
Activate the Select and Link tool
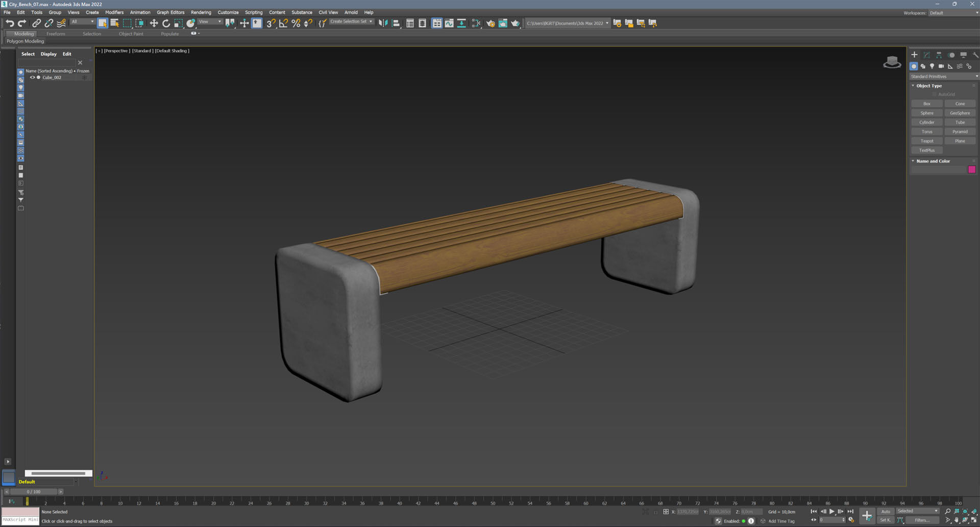[x=36, y=23]
